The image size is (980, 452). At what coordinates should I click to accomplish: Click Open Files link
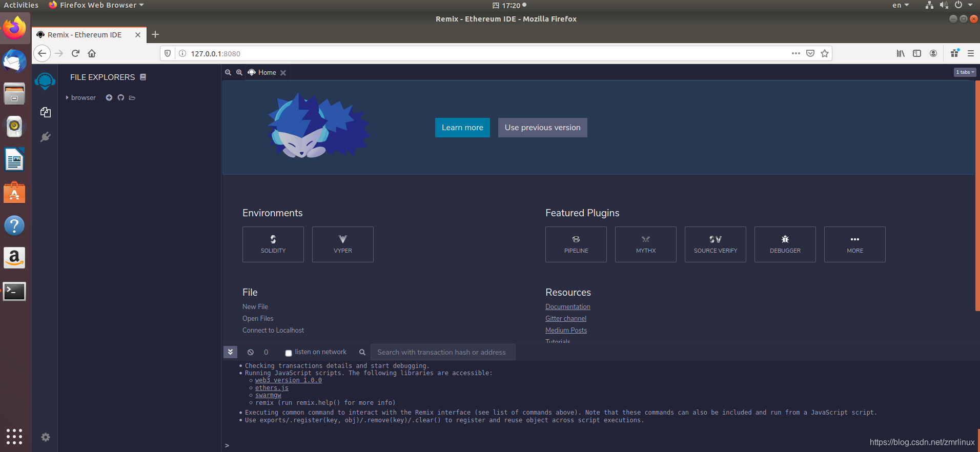click(x=258, y=318)
